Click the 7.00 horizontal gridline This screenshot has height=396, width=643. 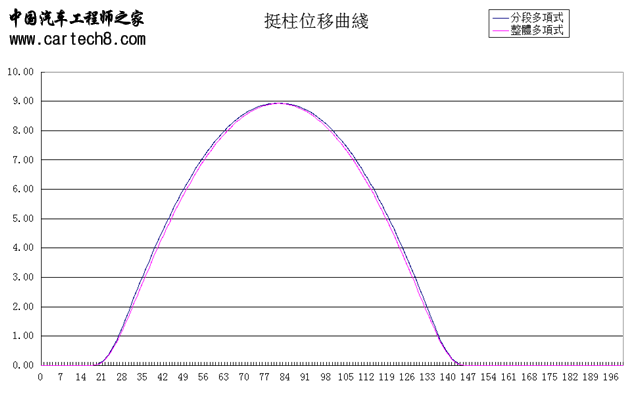point(332,160)
